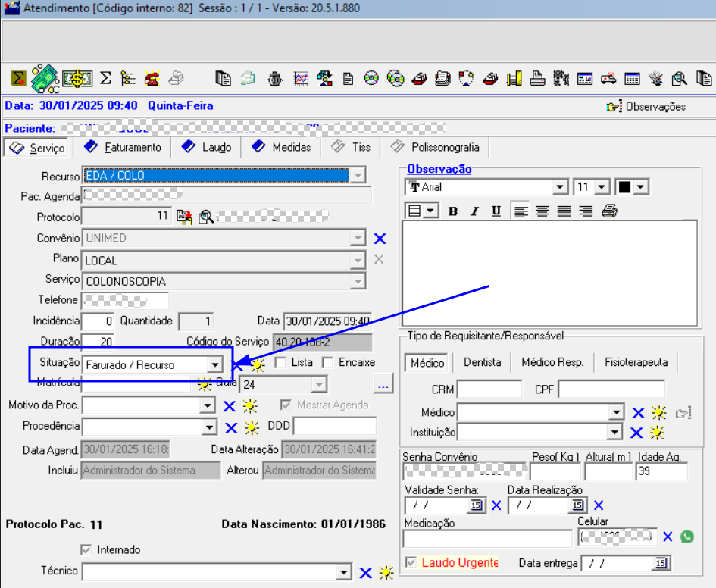The width and height of the screenshot is (716, 588).
Task: Toggle bold formatting in Observação
Action: (x=453, y=211)
